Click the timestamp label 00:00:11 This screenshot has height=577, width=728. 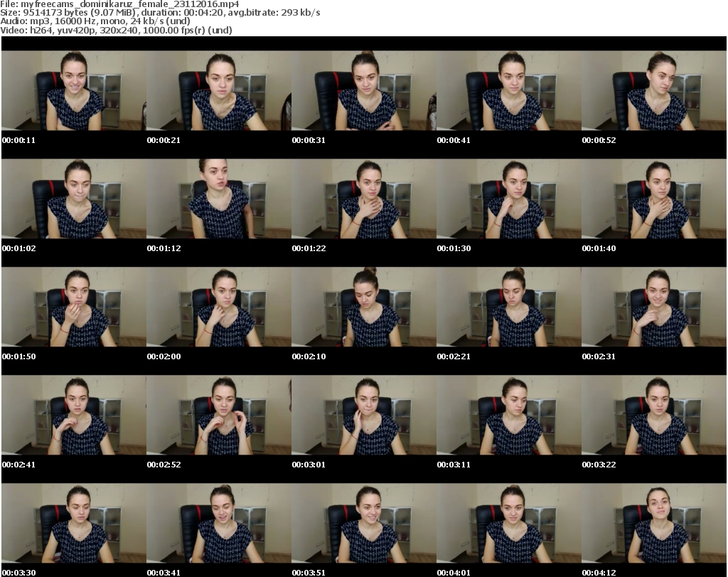pyautogui.click(x=18, y=140)
